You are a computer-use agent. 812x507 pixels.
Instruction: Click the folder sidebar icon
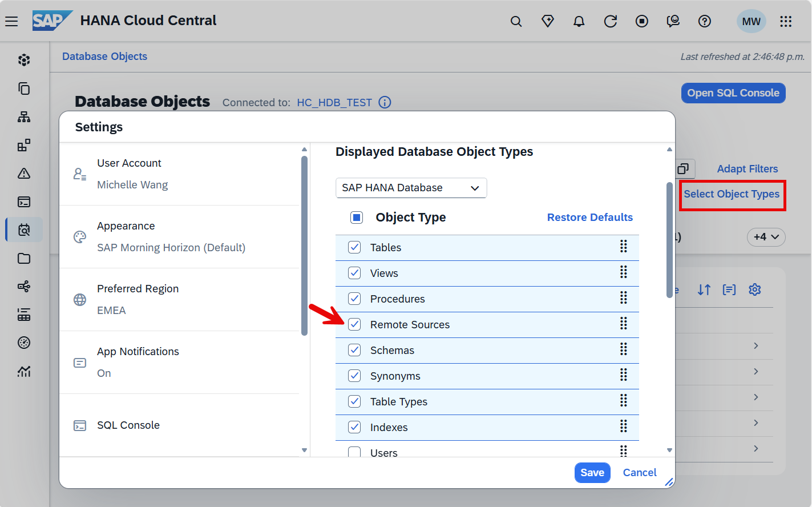click(24, 259)
